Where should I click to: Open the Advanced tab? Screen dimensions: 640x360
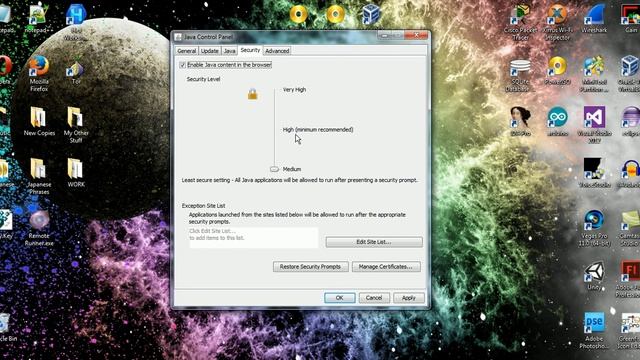(x=277, y=51)
